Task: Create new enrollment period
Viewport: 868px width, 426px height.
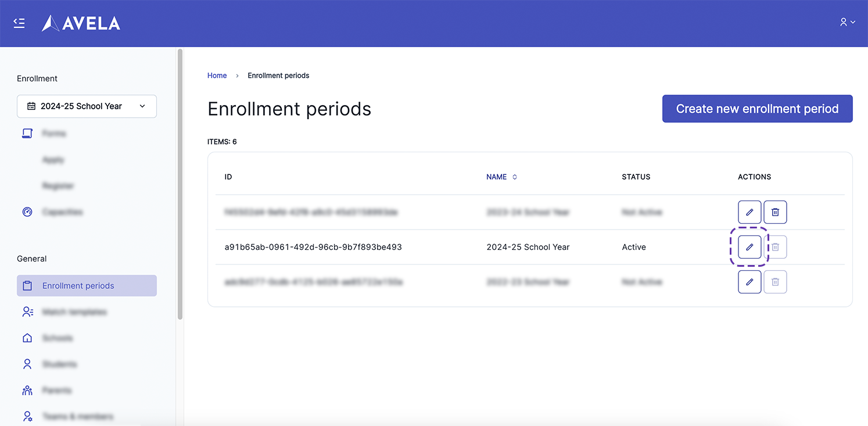Action: (757, 109)
